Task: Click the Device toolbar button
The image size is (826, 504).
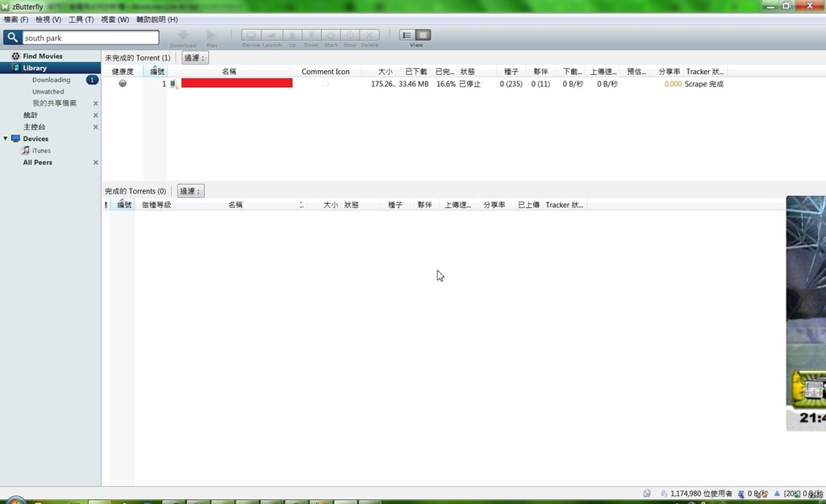Action: pos(252,35)
